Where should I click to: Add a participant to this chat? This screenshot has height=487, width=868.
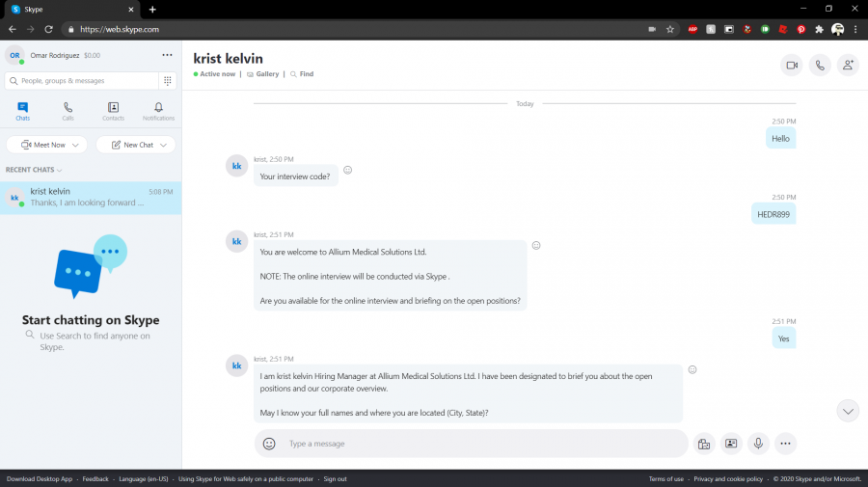tap(848, 66)
